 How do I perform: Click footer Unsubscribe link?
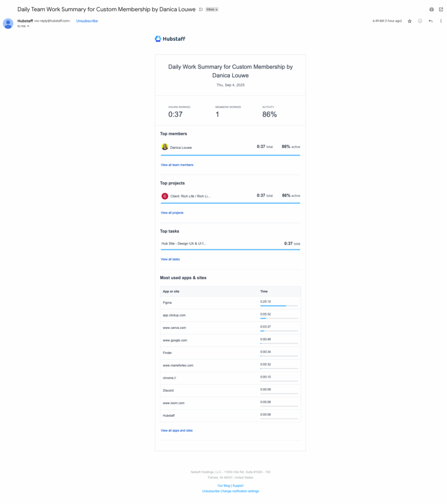pos(210,491)
